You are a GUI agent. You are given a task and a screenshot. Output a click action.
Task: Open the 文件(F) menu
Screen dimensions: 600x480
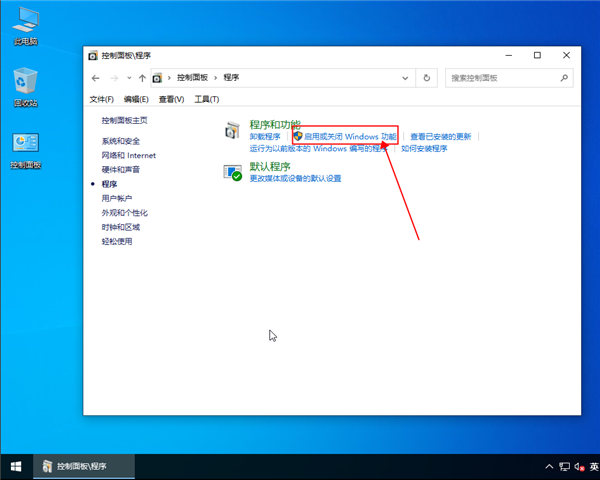tap(102, 99)
